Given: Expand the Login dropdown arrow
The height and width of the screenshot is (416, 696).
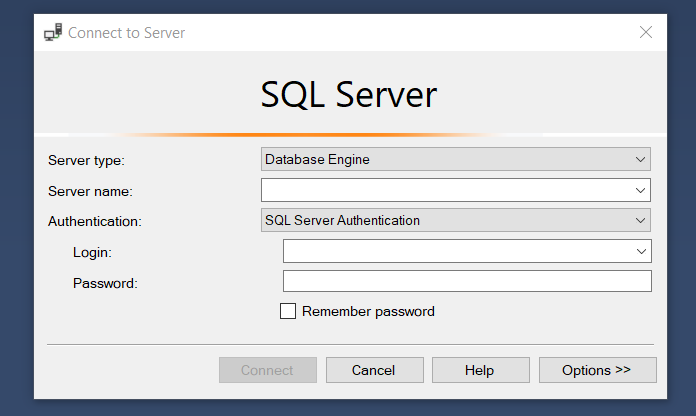Looking at the screenshot, I should point(641,251).
